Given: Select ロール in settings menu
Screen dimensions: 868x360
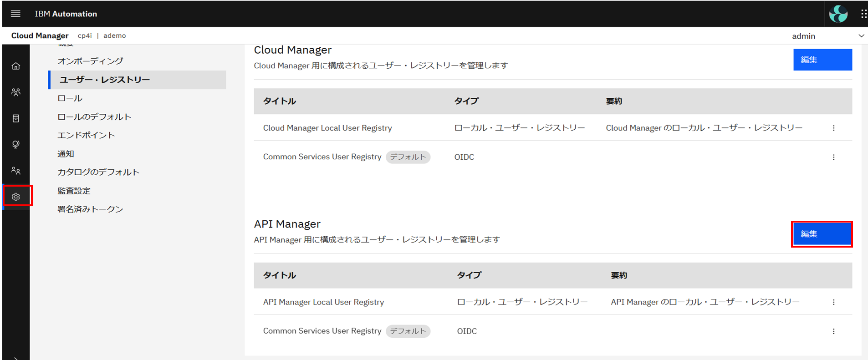Looking at the screenshot, I should click(x=70, y=98).
